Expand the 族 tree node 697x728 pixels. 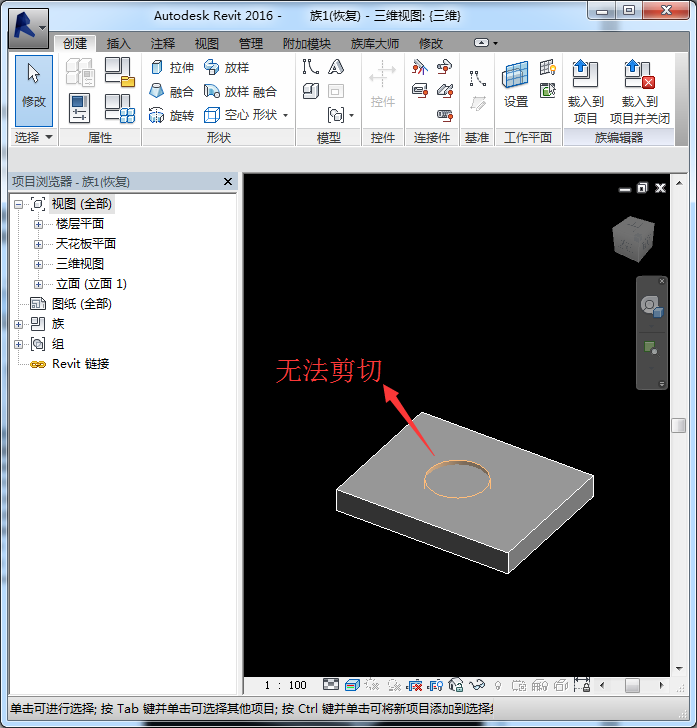coord(18,324)
